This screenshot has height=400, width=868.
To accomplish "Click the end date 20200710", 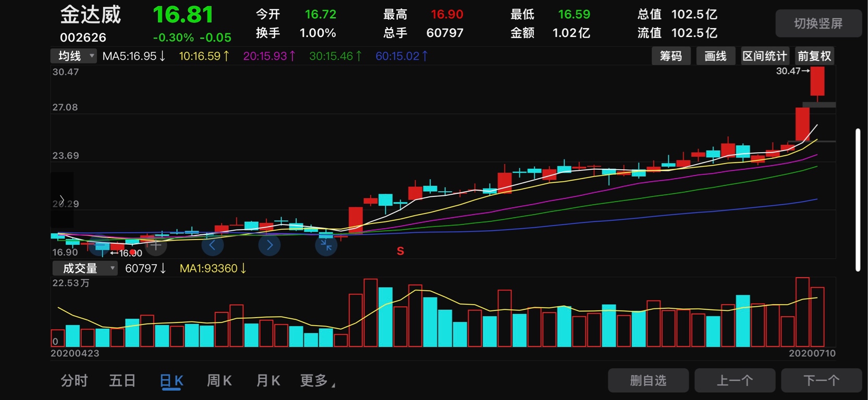I will point(812,353).
